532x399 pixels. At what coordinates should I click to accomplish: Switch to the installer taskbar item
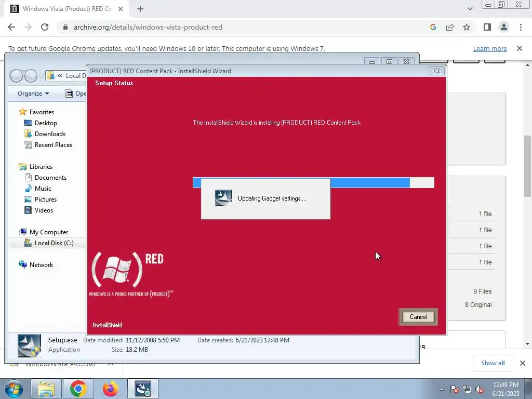[143, 389]
